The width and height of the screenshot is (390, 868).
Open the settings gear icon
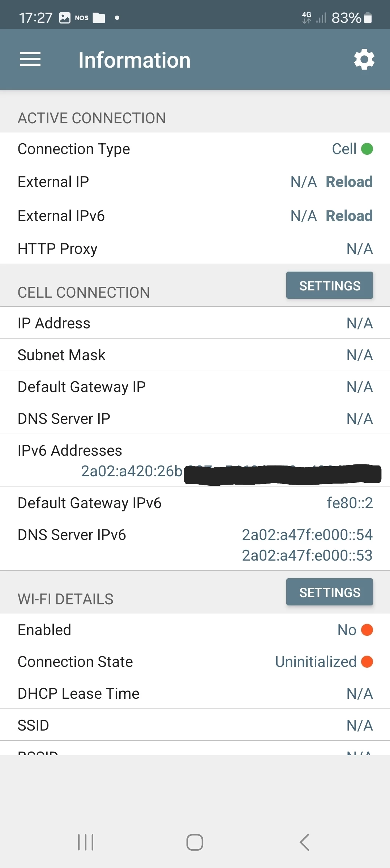(x=364, y=59)
